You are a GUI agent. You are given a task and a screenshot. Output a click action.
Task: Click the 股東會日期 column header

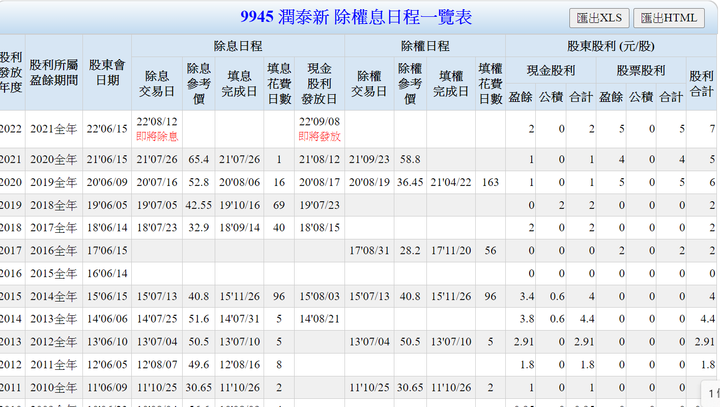click(107, 73)
